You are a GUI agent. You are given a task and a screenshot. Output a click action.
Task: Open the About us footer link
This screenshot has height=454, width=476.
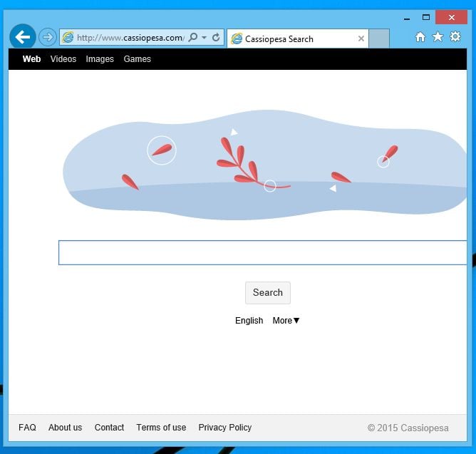66,428
